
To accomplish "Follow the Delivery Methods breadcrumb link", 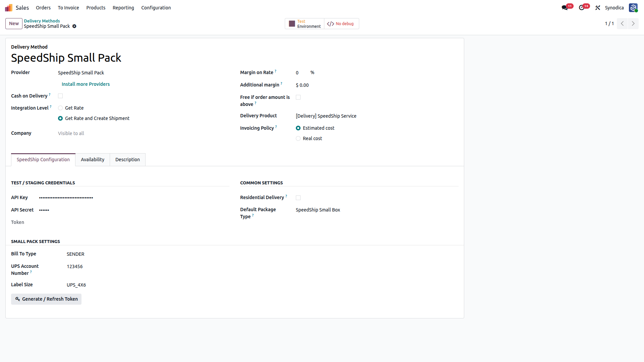I will coord(42,21).
